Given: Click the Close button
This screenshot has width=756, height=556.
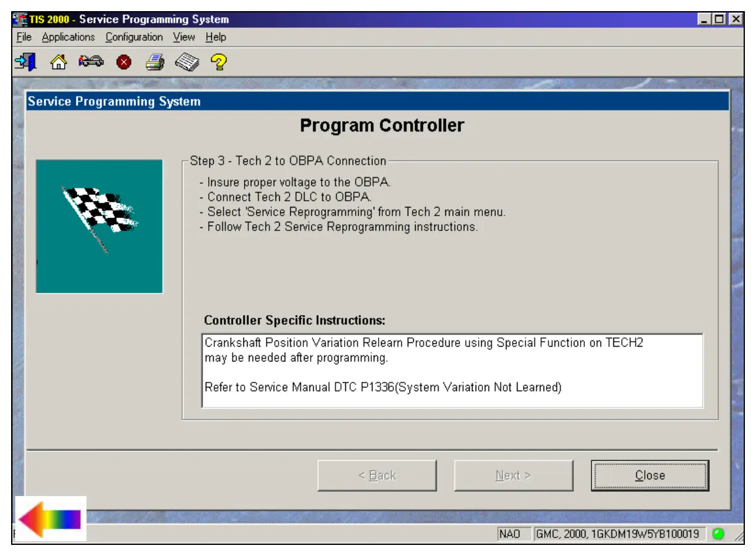Looking at the screenshot, I should pos(650,476).
